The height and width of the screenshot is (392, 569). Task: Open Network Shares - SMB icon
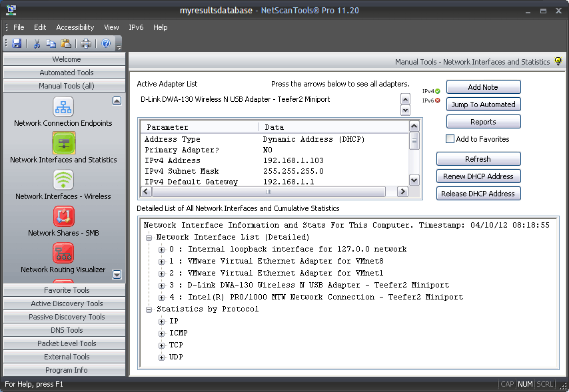(x=63, y=216)
